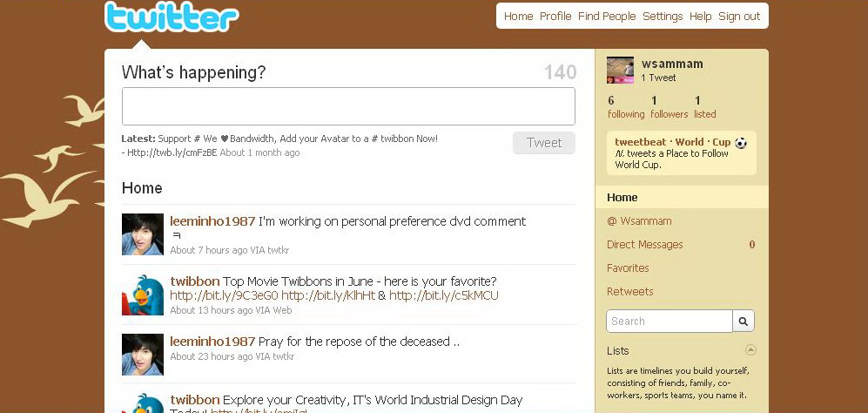
Task: Select the @ Wsammam mentions tab
Action: pos(639,220)
